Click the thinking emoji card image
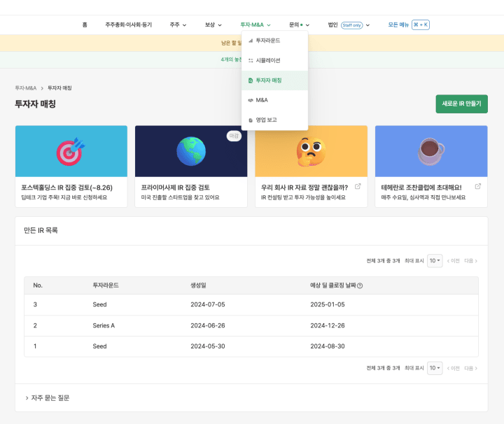This screenshot has height=424, width=504. point(311,151)
